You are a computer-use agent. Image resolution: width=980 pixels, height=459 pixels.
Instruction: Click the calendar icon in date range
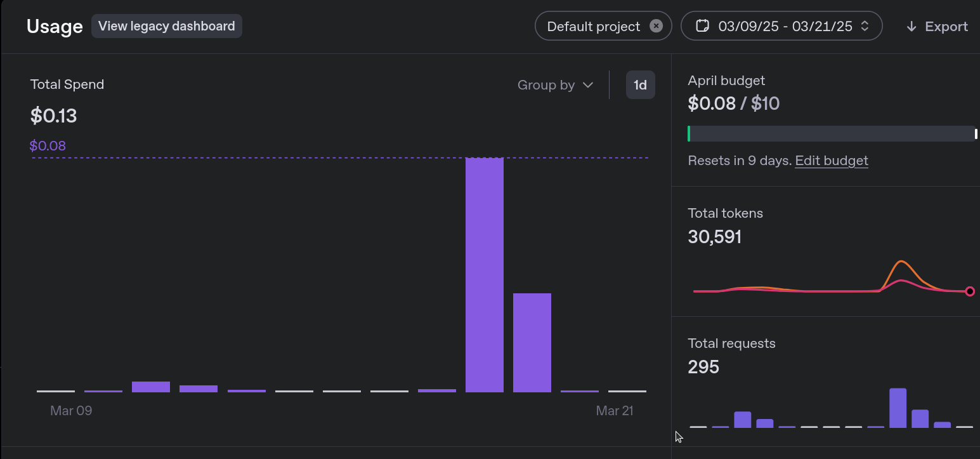point(702,26)
